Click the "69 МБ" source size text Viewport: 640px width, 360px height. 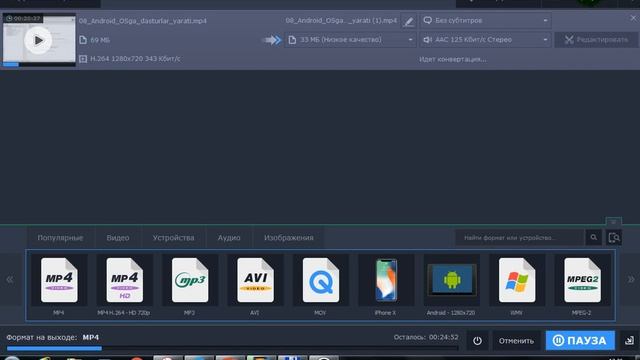click(100, 40)
